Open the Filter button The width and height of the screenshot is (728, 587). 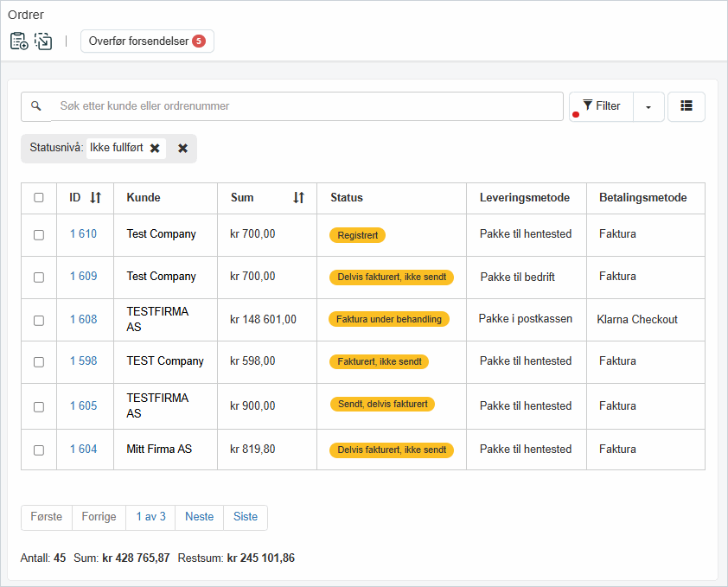(602, 106)
